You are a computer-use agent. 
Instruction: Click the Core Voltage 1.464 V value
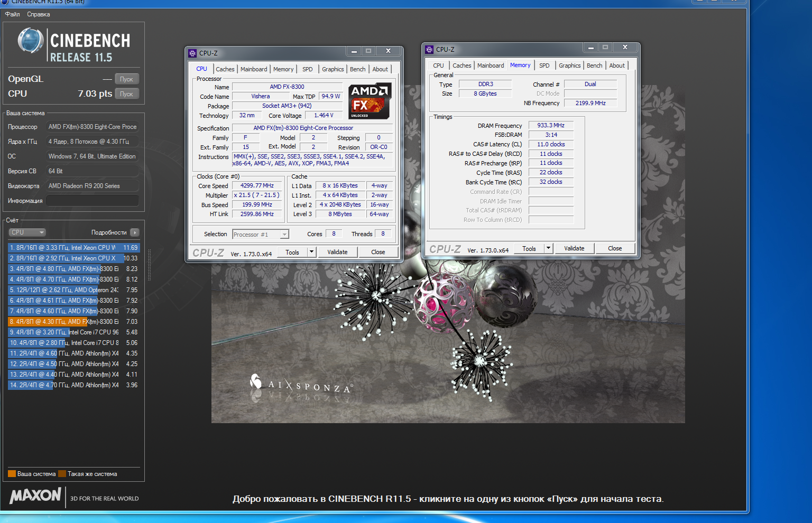[324, 115]
